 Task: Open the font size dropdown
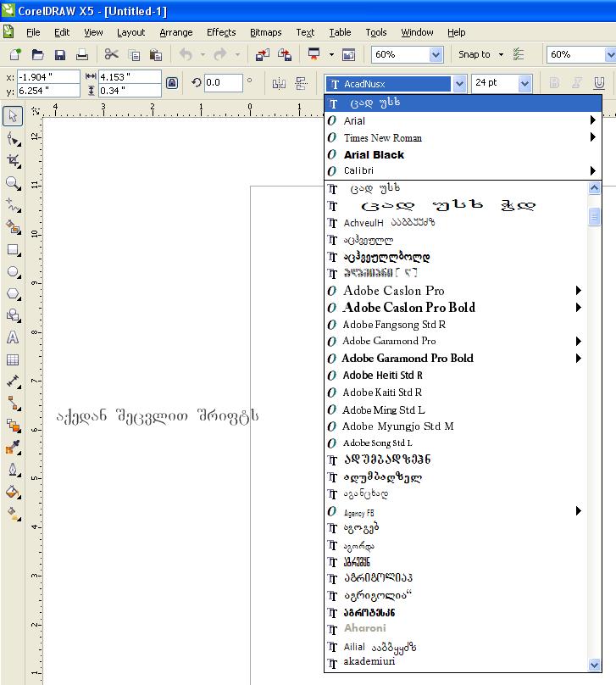[x=524, y=83]
